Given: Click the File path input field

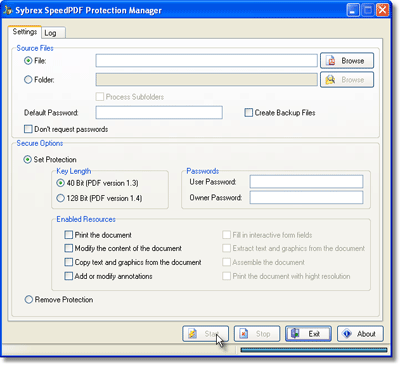Looking at the screenshot, I should 207,61.
